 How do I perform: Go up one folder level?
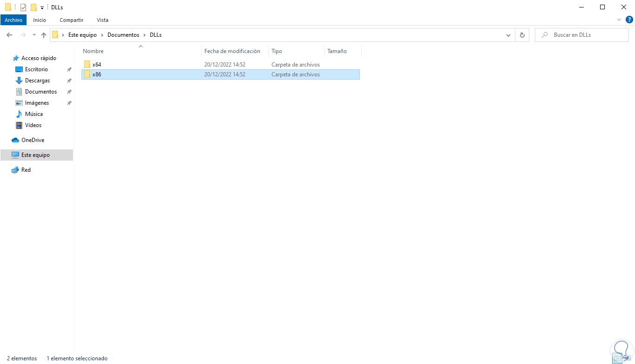tap(44, 35)
